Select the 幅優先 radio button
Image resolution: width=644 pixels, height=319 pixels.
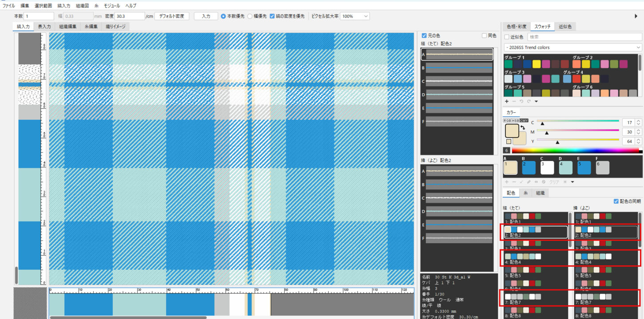click(250, 16)
